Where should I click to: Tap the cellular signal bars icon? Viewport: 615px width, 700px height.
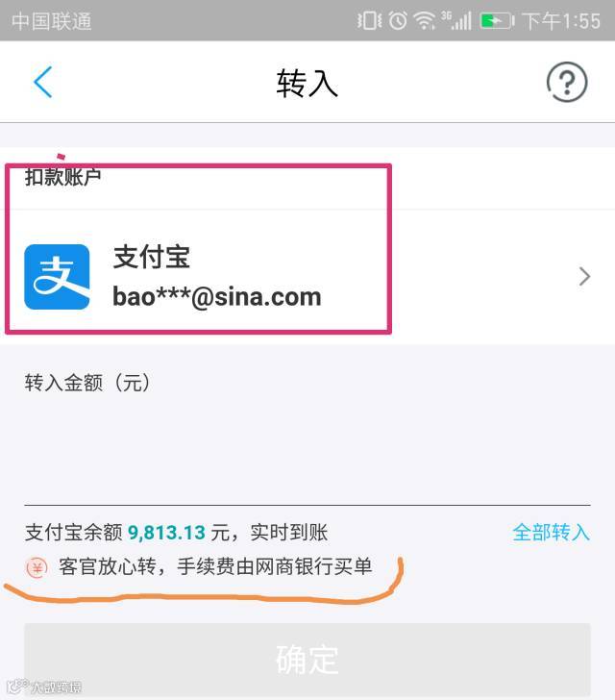click(458, 20)
